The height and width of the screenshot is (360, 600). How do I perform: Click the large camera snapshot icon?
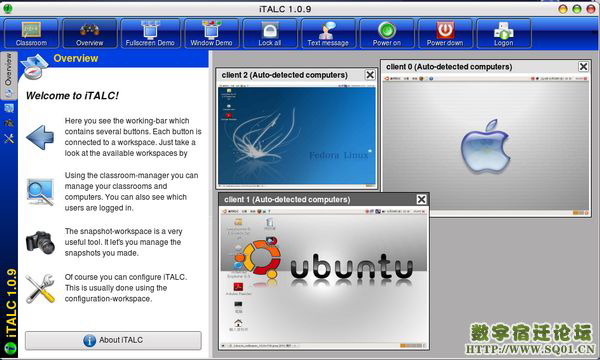40,243
